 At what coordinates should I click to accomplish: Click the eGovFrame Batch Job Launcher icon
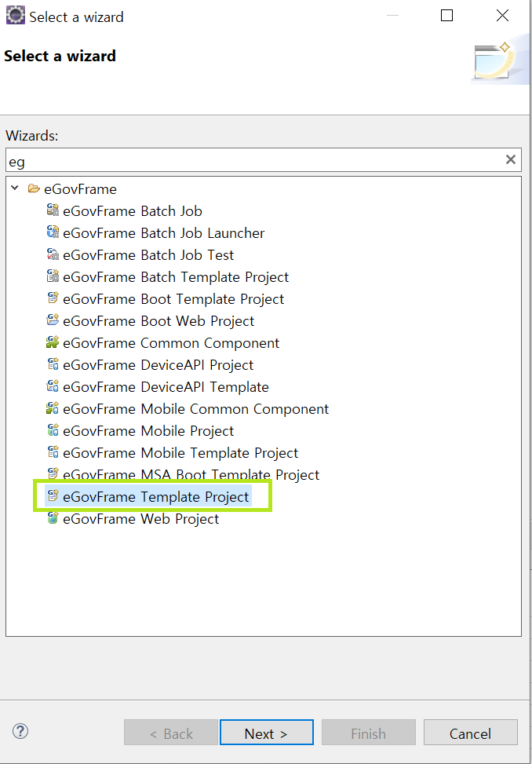[53, 232]
